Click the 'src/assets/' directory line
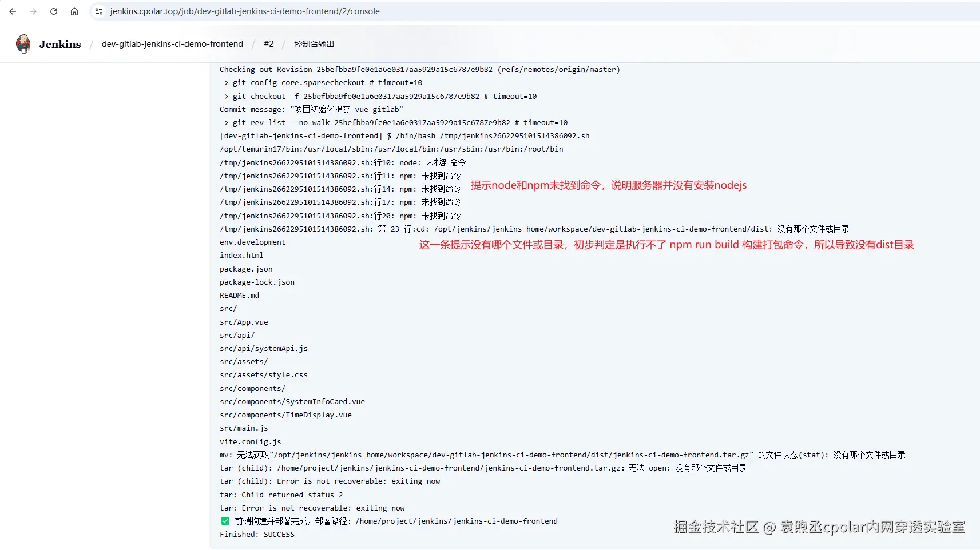The image size is (980, 550). coord(244,362)
